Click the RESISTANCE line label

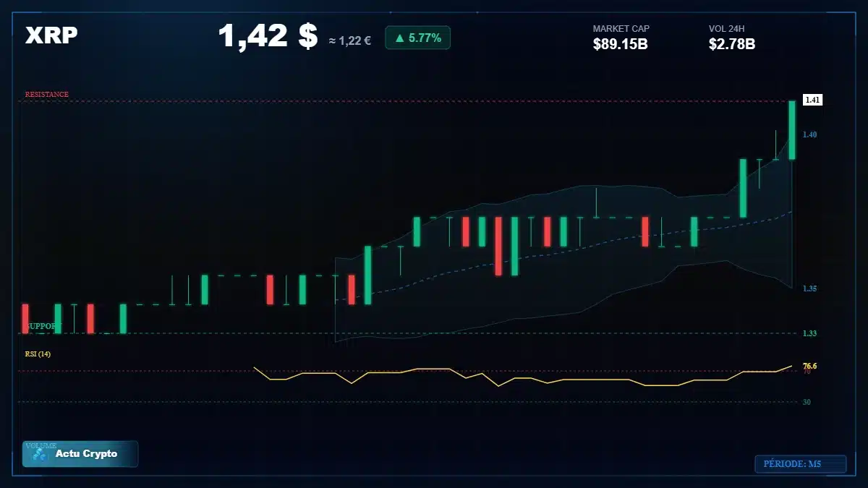tap(47, 94)
